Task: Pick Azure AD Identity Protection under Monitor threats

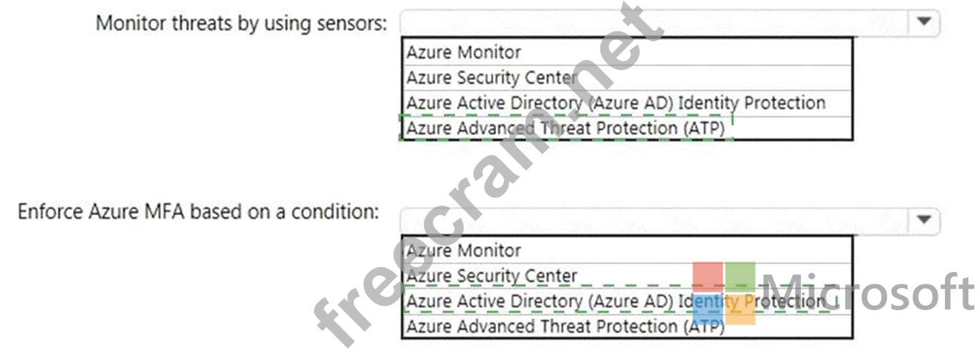Action: 615,103
